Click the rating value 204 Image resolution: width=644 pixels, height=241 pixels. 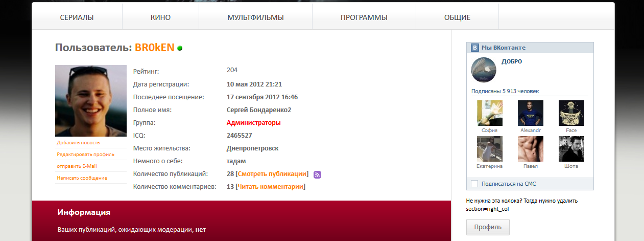[232, 70]
